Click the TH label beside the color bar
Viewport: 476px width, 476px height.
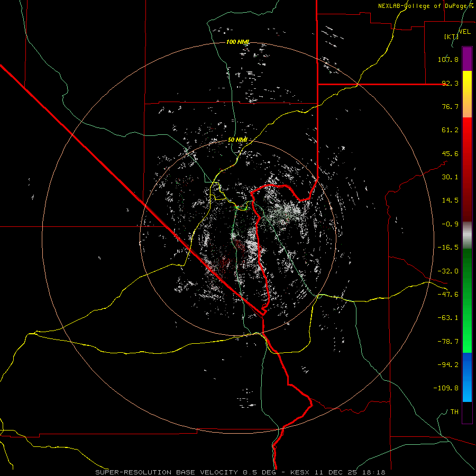(454, 412)
